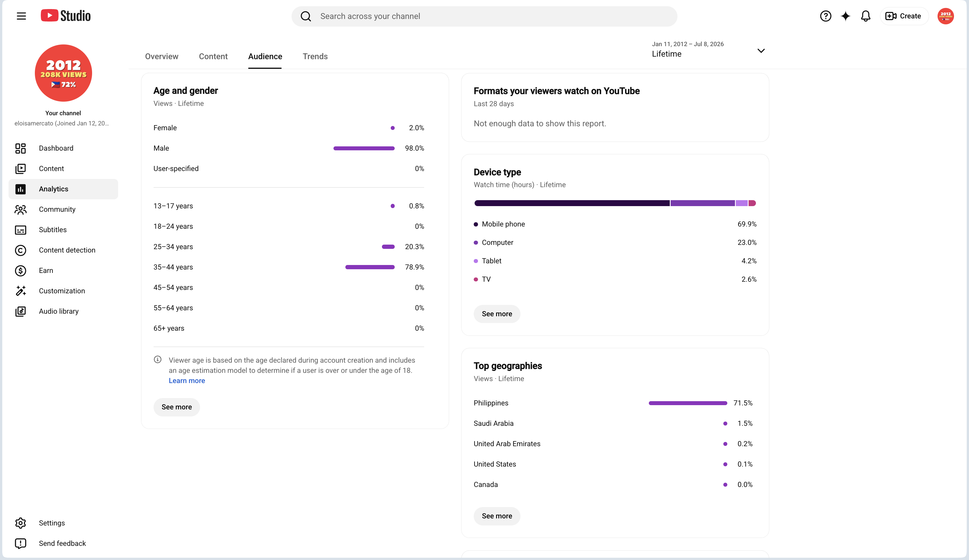Image resolution: width=969 pixels, height=560 pixels.
Task: Open Content detection copyright icon
Action: tap(20, 250)
